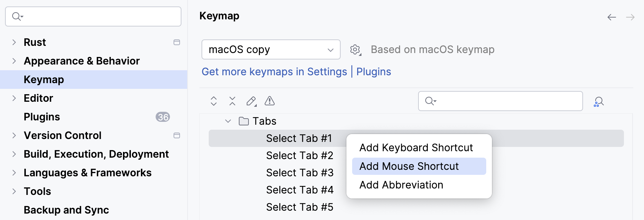The image size is (644, 220).
Task: Open the Plugins settings page
Action: coord(42,117)
